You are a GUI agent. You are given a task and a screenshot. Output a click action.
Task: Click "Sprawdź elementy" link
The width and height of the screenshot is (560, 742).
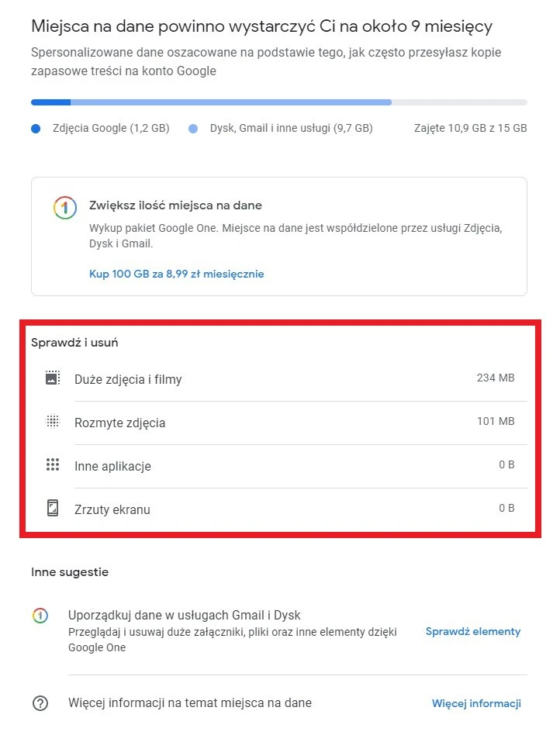tap(473, 631)
